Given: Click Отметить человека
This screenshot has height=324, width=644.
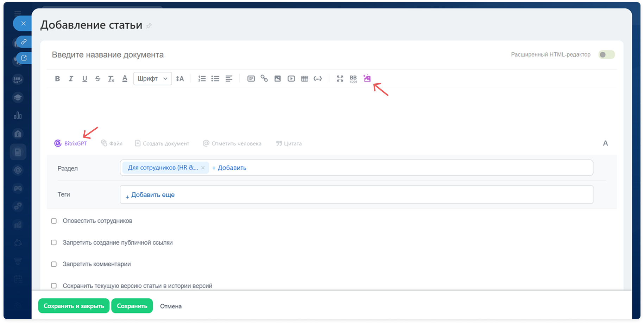Looking at the screenshot, I should coord(232,143).
